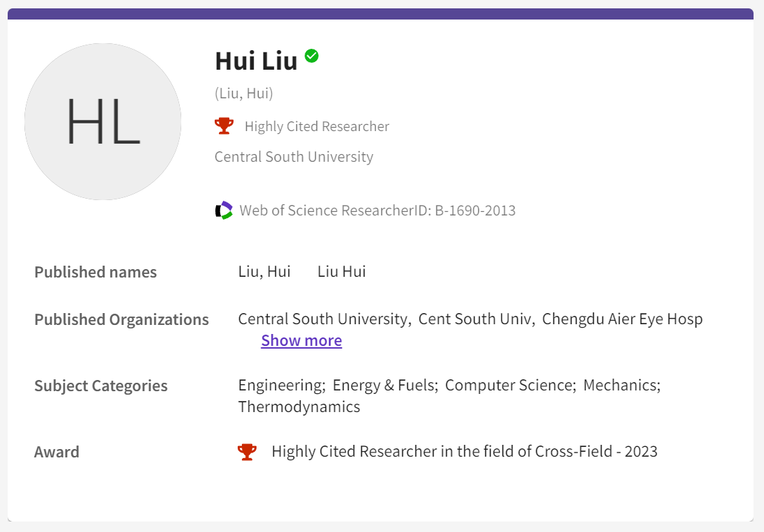
Task: Click the ResearcherID B-1690-2013 text
Action: (x=377, y=211)
